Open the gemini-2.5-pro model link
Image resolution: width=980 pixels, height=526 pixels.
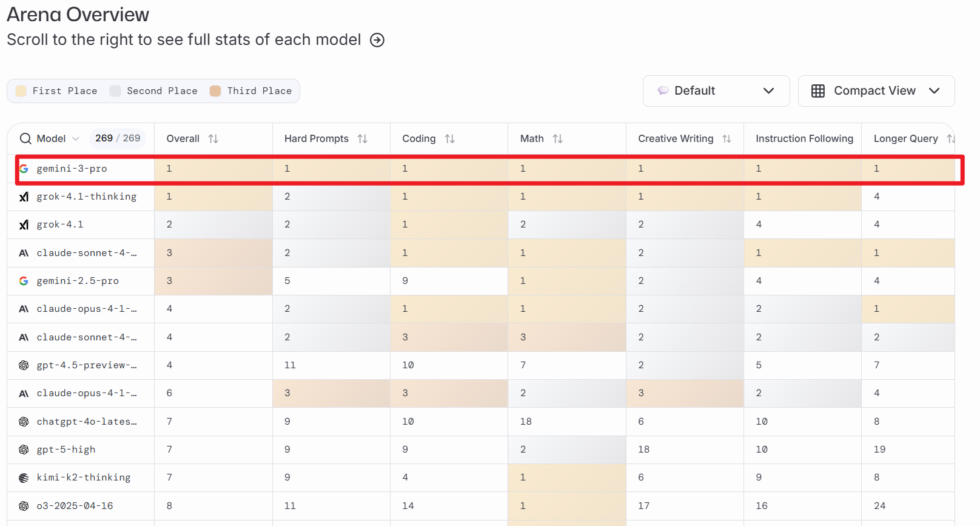[x=78, y=281]
